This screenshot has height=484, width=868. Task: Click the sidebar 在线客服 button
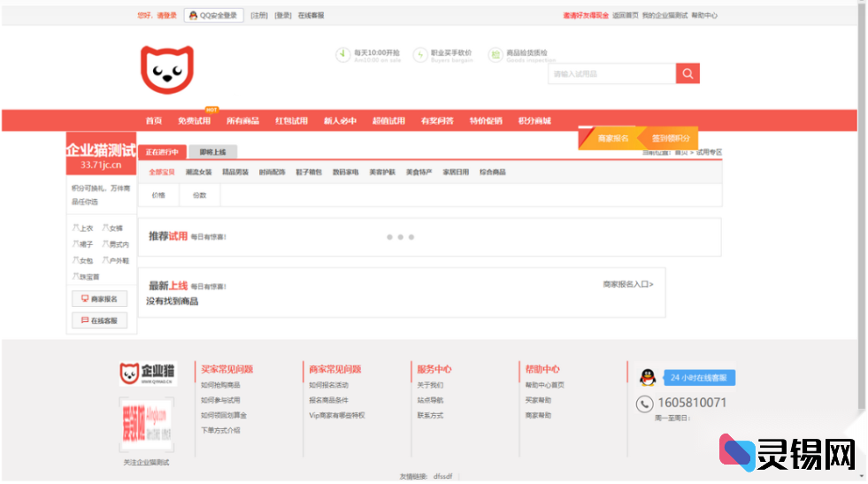(100, 320)
